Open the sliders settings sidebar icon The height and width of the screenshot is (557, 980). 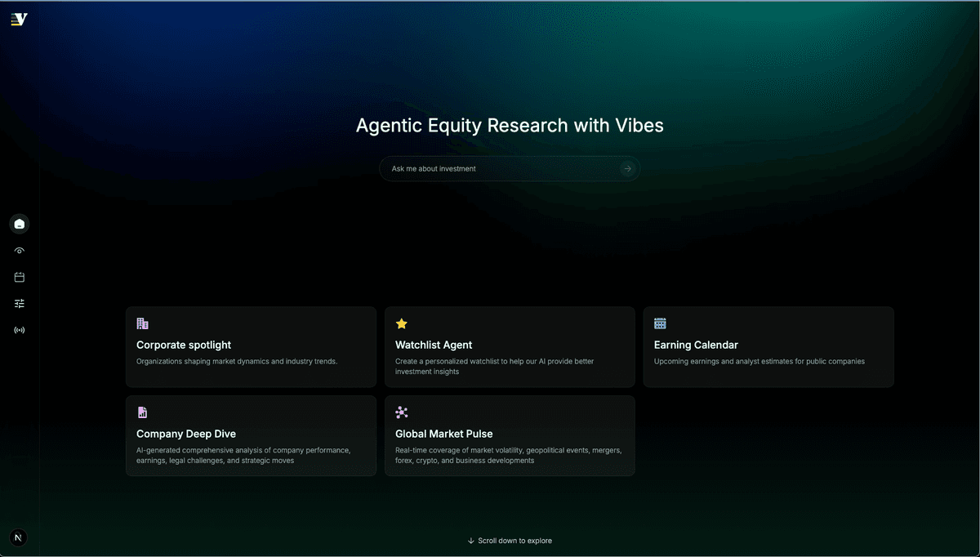(20, 304)
